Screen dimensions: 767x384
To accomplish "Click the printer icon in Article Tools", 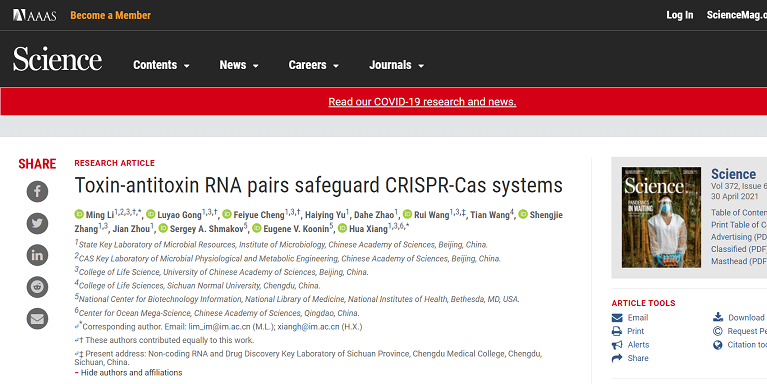I will [617, 331].
